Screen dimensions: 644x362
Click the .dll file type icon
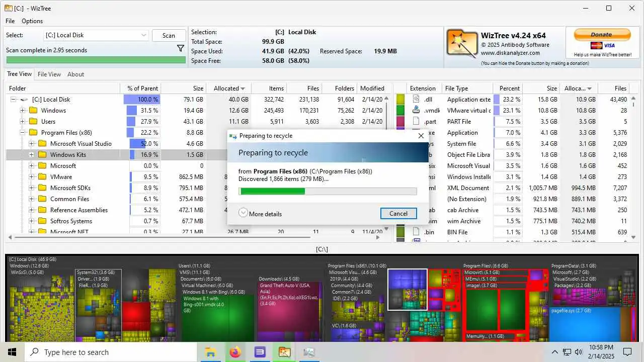pos(416,100)
